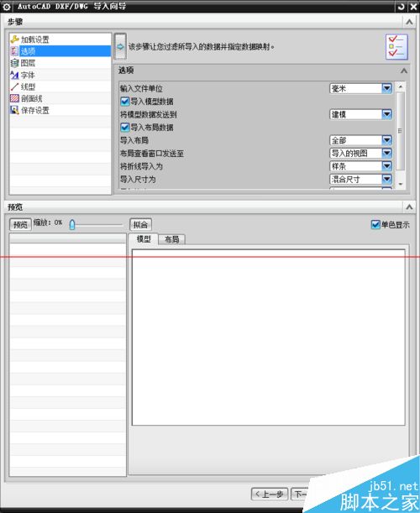Collapse the 预览 section
The height and width of the screenshot is (513, 420).
coord(409,207)
